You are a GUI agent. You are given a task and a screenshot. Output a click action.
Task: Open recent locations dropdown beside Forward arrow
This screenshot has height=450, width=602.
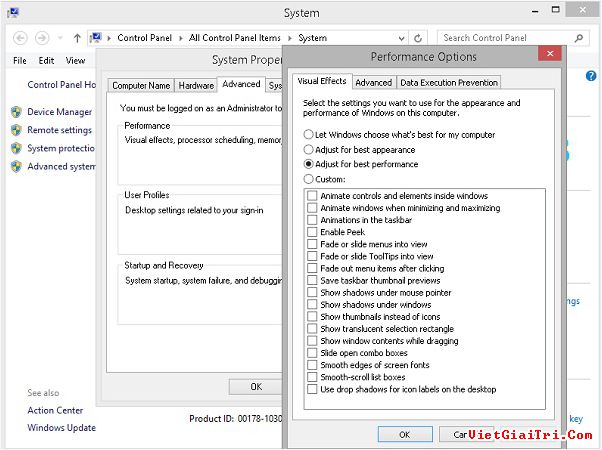(60, 38)
